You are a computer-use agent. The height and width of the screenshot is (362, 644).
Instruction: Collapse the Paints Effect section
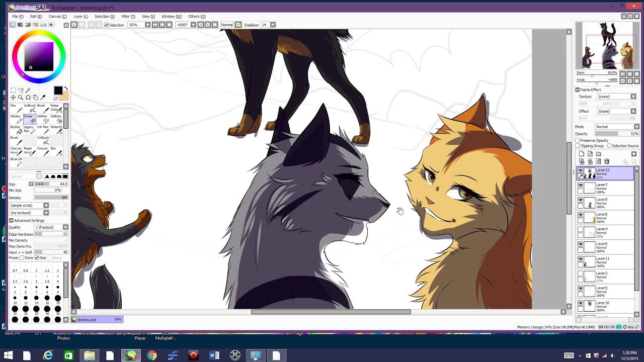[x=577, y=89]
